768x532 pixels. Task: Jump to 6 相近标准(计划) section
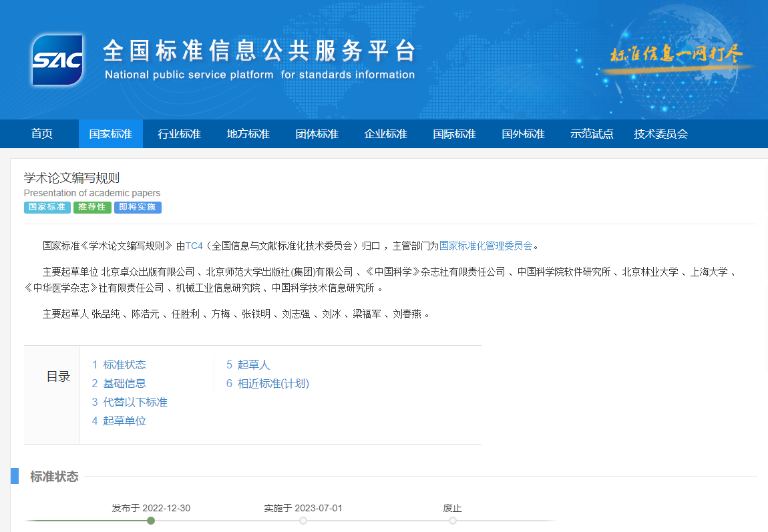click(267, 383)
